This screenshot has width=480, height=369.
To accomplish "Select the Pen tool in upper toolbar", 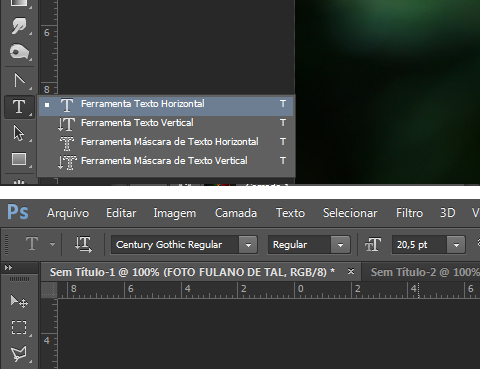I will 19,80.
